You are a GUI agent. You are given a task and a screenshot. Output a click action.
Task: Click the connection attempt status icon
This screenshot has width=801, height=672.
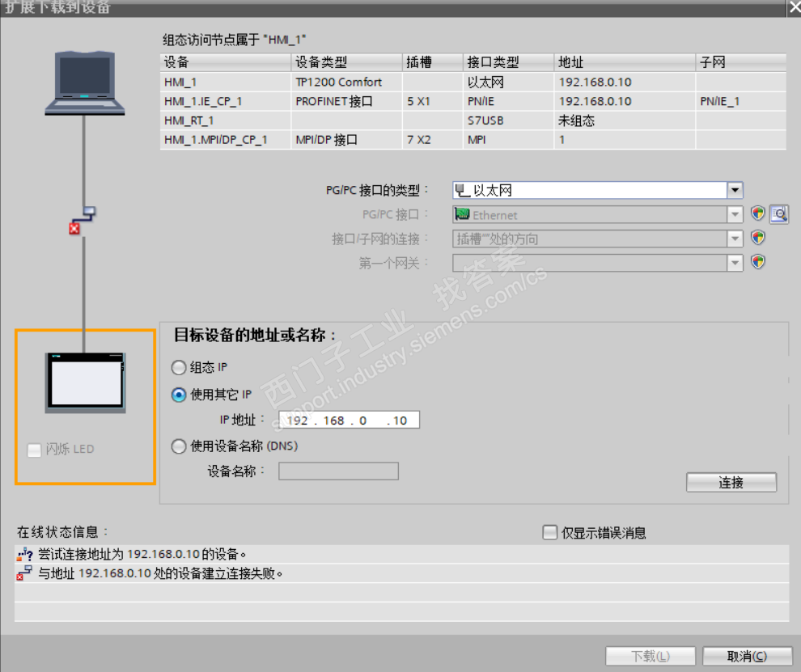(x=24, y=554)
